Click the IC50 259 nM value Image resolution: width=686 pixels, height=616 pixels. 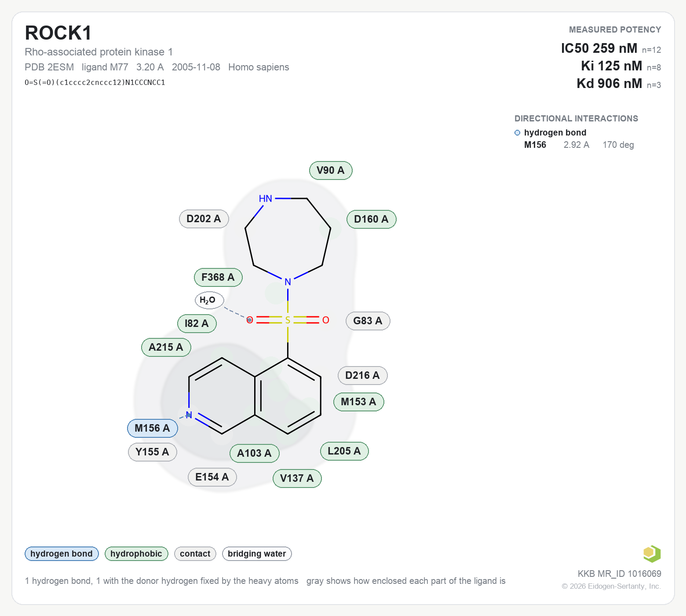coord(599,48)
